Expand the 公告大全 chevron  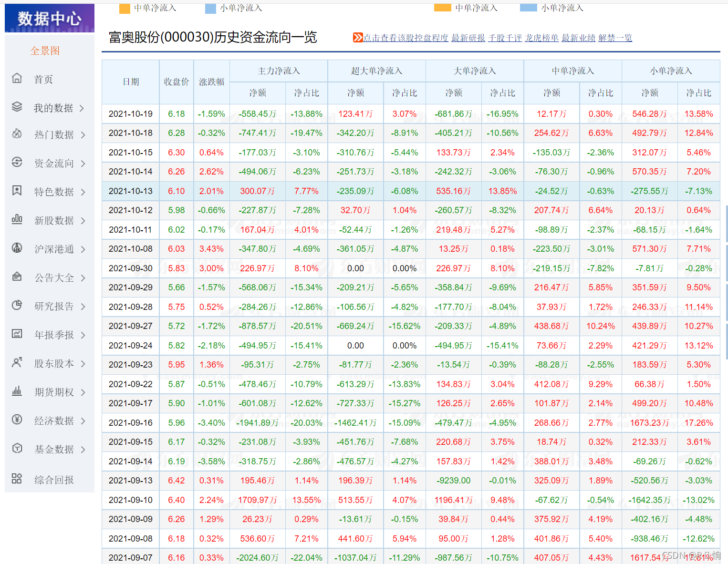83,278
